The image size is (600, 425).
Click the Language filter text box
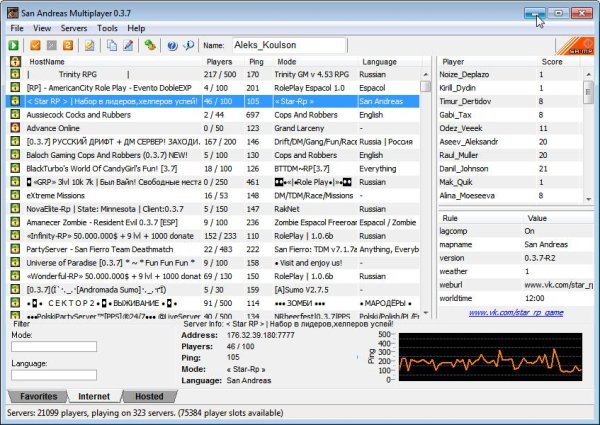[54, 375]
